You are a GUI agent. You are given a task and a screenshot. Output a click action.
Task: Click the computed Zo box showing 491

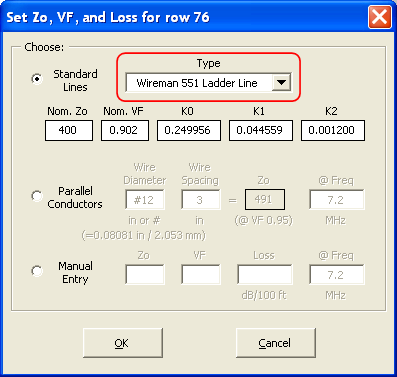pyautogui.click(x=265, y=199)
